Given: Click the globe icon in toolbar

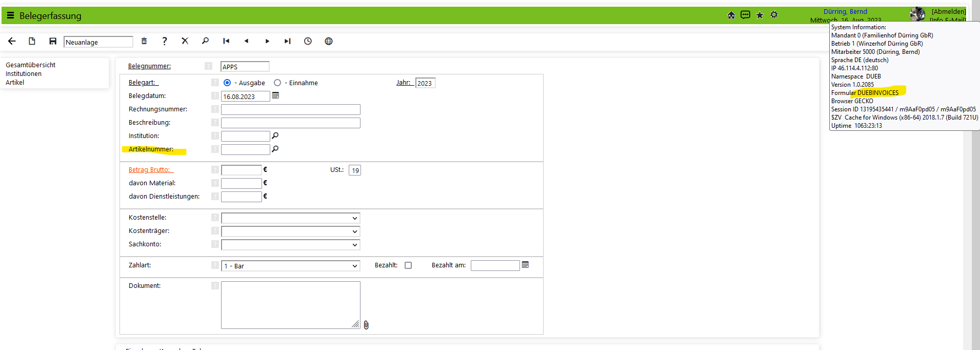Looking at the screenshot, I should [329, 41].
